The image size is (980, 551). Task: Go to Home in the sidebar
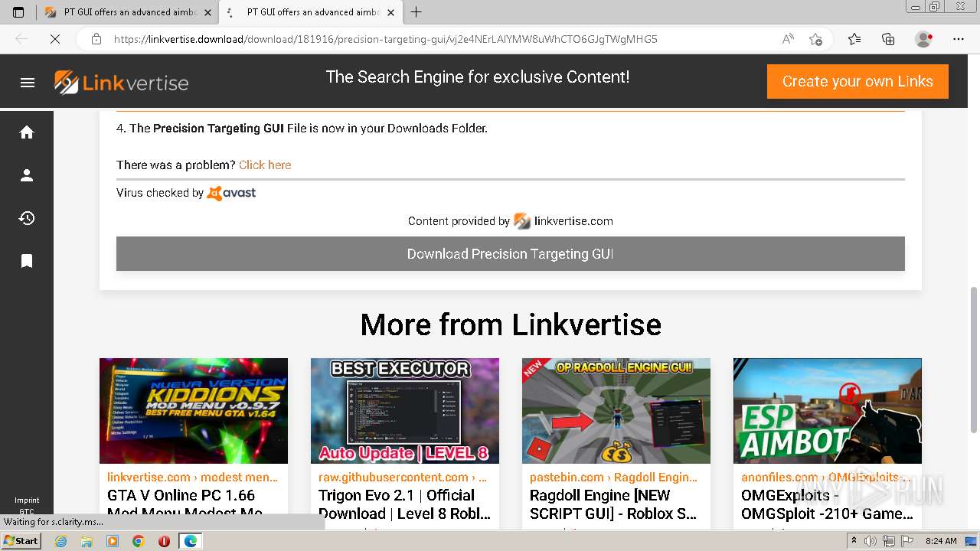pos(27,132)
